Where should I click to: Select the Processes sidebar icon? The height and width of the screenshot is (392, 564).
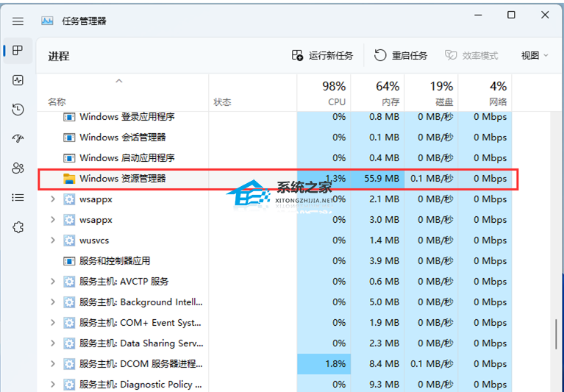pyautogui.click(x=18, y=51)
